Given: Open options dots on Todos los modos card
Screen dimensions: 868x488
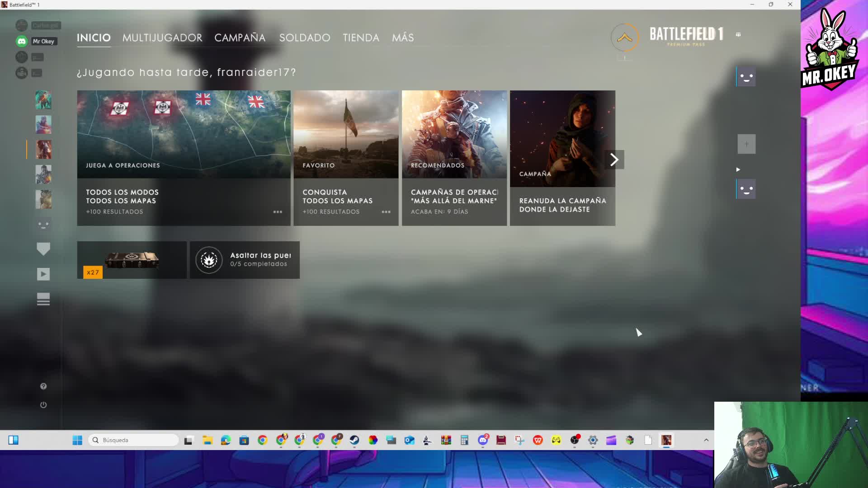Looking at the screenshot, I should click(x=278, y=212).
